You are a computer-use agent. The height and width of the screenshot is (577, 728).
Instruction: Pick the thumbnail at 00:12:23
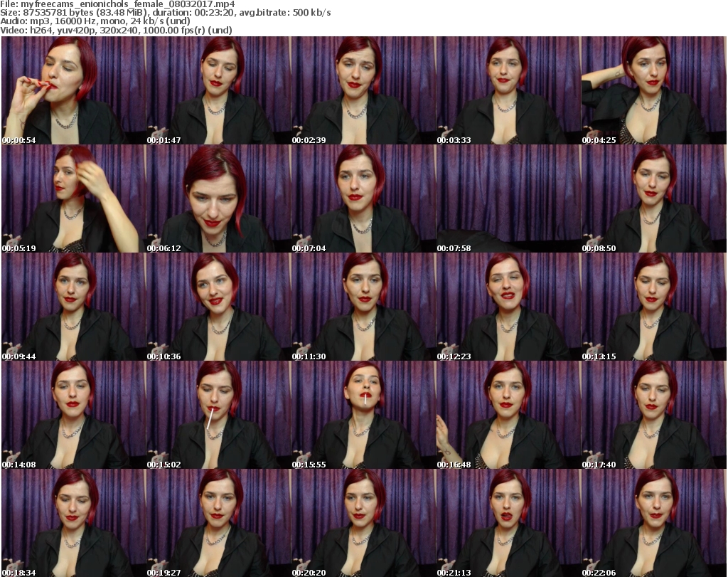pos(508,307)
